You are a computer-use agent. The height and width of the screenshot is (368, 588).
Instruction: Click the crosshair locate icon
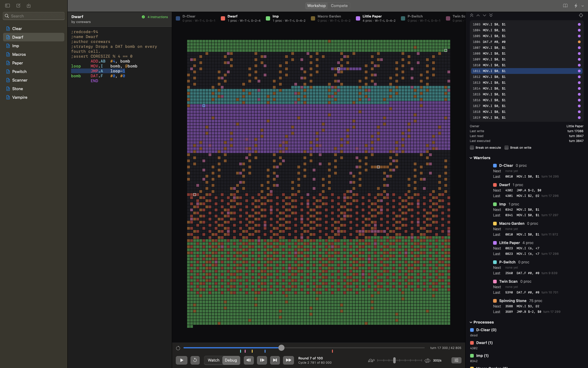click(581, 15)
